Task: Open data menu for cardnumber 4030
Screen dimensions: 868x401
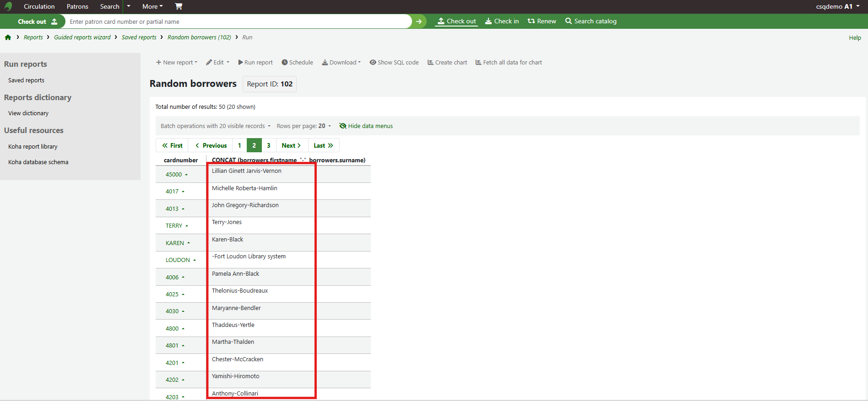Action: (x=175, y=311)
